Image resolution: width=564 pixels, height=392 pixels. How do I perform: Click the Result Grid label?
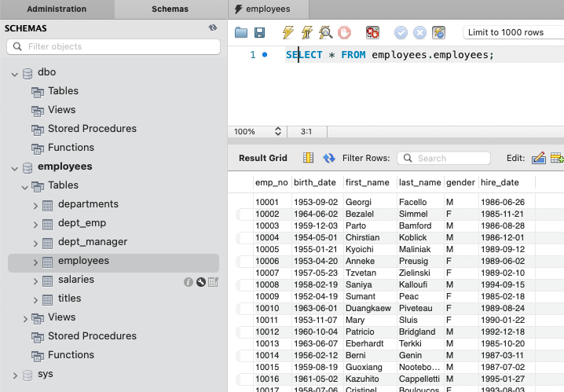pos(263,158)
